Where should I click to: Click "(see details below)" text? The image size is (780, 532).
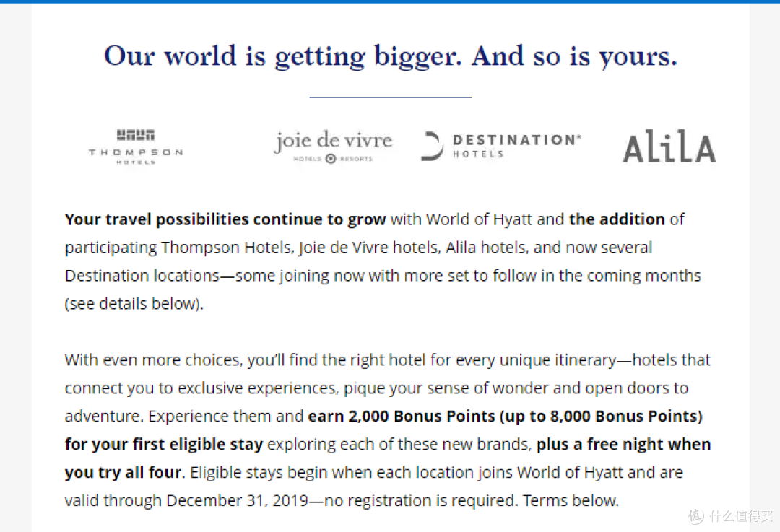(134, 304)
